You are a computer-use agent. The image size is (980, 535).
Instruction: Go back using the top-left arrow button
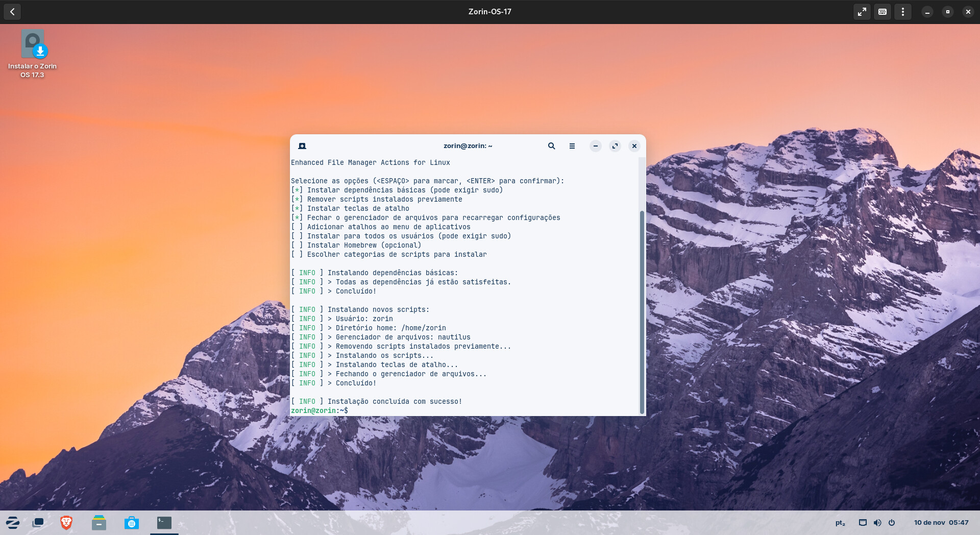tap(12, 12)
